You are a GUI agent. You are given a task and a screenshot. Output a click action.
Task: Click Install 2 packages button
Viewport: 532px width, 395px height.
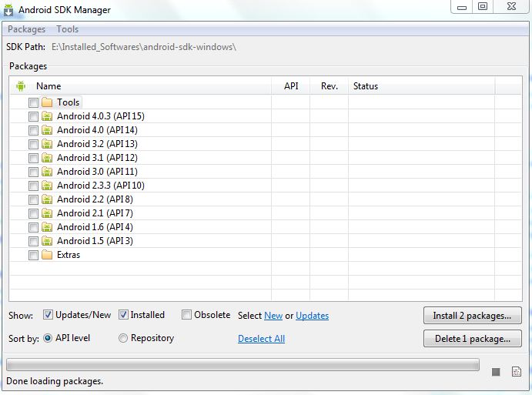coord(472,315)
